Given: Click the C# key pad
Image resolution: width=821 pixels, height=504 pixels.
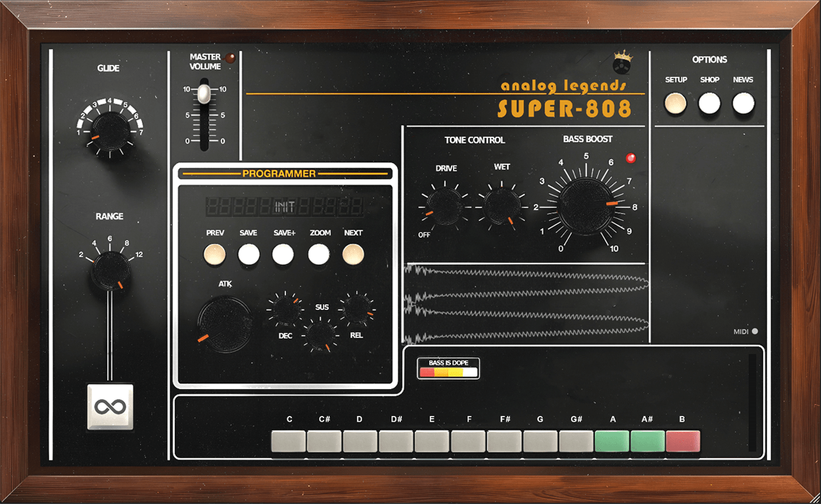Looking at the screenshot, I should coord(324,441).
